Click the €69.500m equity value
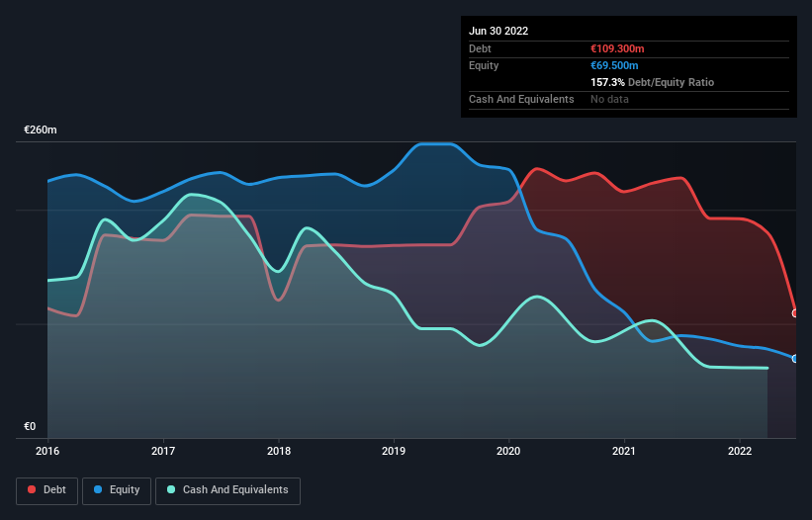 click(614, 65)
